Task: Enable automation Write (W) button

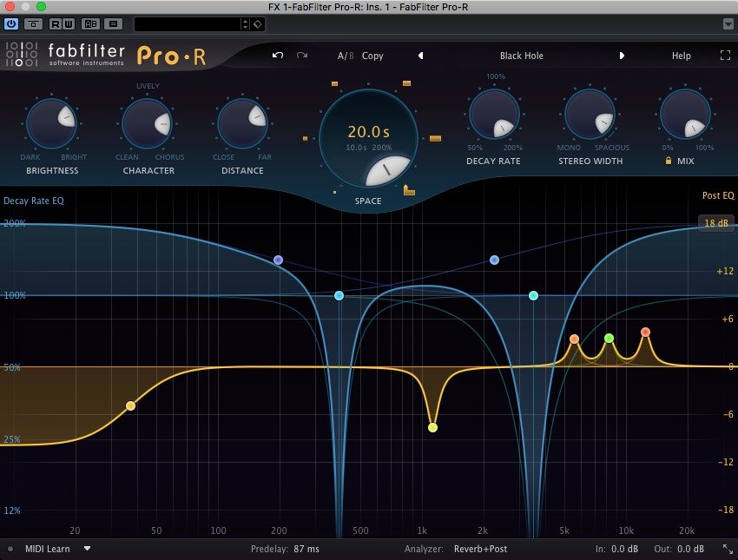Action: tap(69, 24)
